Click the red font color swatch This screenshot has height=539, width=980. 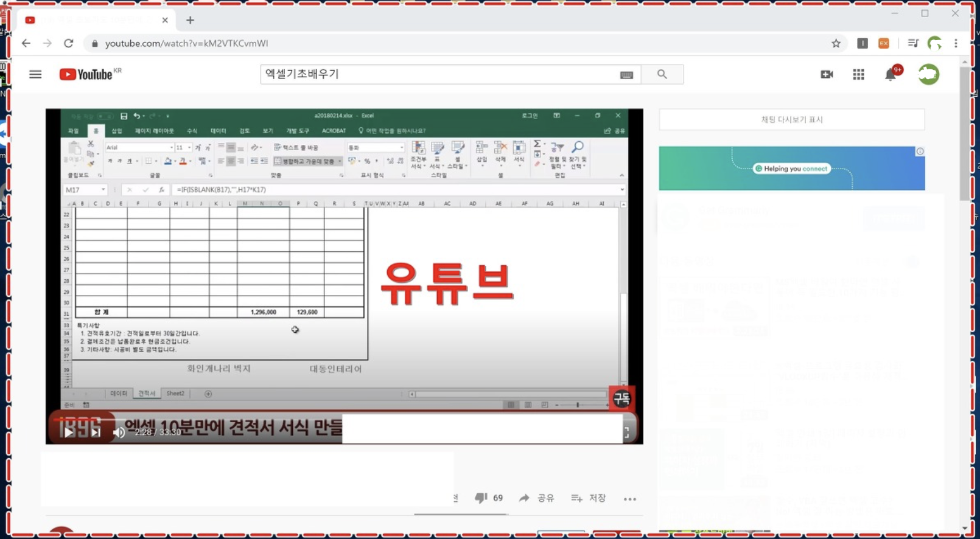[x=183, y=161]
